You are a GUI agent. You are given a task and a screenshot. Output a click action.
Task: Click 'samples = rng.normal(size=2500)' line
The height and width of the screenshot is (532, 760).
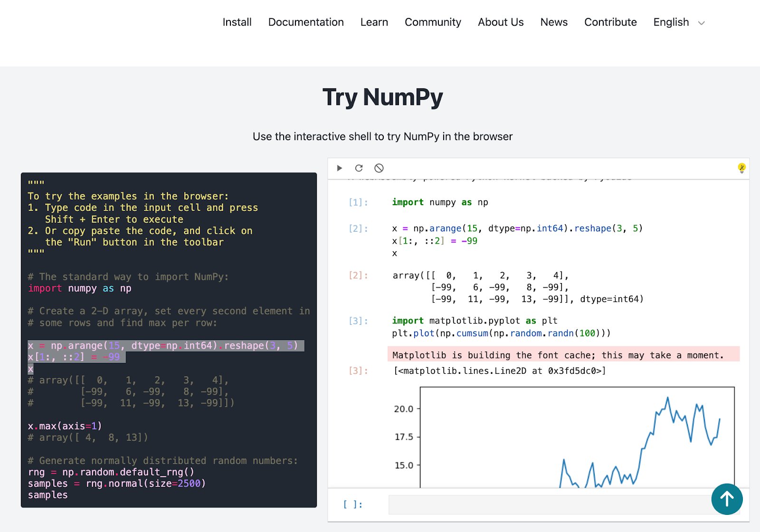(x=116, y=484)
